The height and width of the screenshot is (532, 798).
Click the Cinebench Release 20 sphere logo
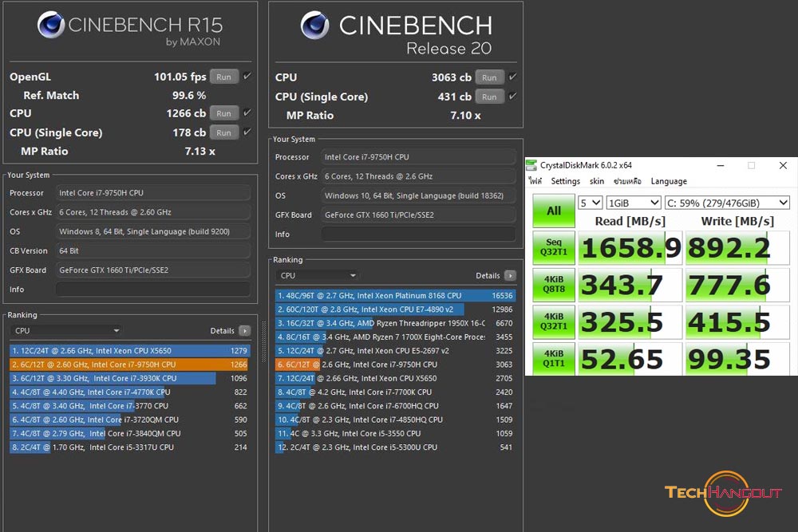coord(314,26)
